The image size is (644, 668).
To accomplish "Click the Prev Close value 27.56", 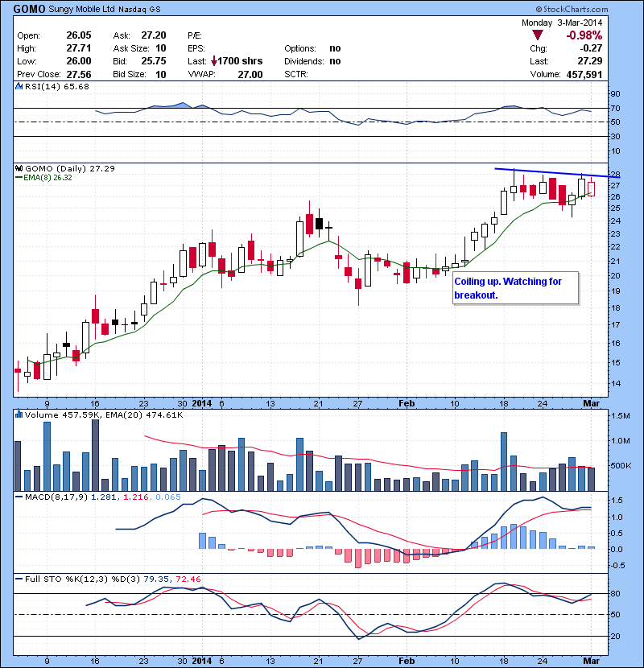I will 79,75.
